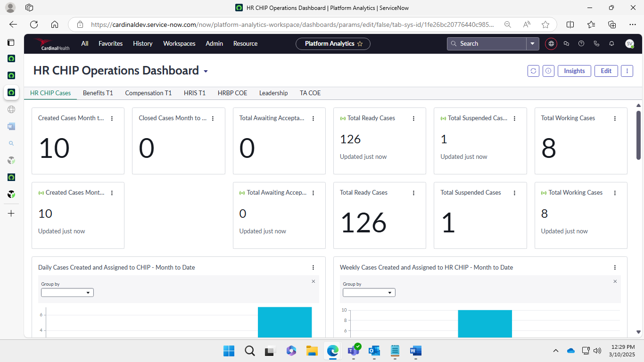
Task: Switch to HRBP COE tab
Action: pos(232,93)
